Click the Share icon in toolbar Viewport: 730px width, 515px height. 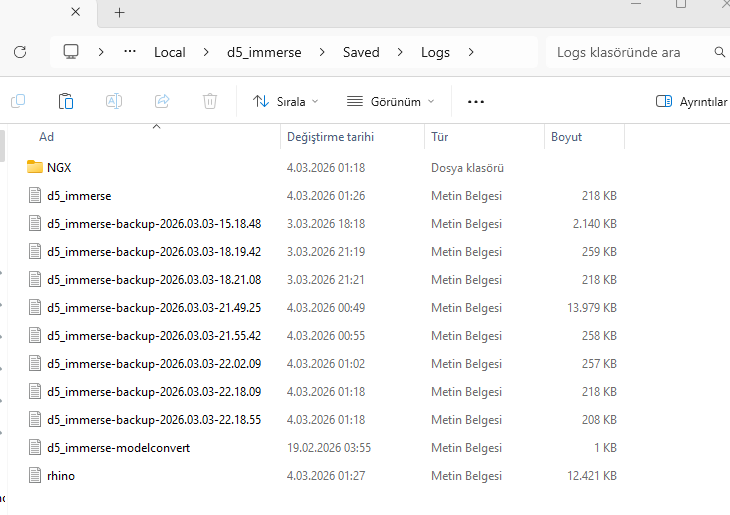tap(162, 101)
